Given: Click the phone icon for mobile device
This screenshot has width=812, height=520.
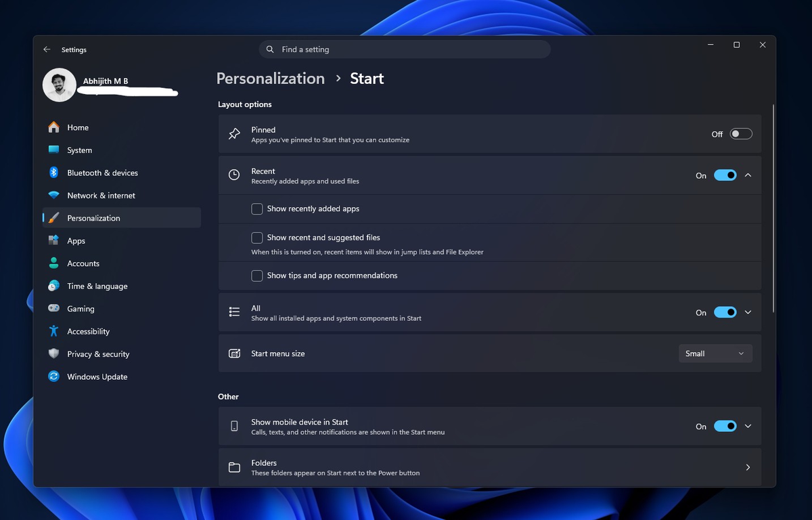Looking at the screenshot, I should click(234, 426).
